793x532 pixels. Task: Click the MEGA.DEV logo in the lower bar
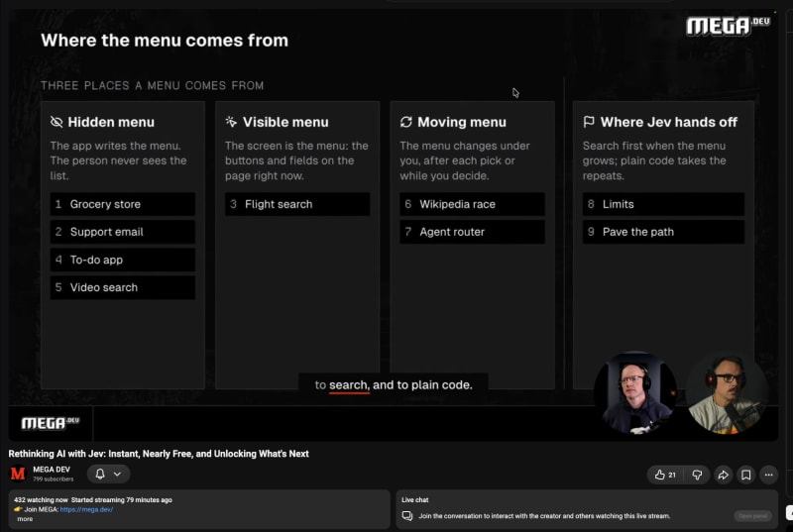tap(51, 423)
